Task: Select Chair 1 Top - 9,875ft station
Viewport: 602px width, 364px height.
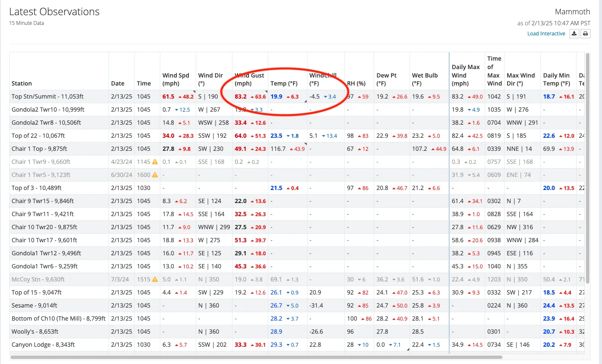Action: pos(39,149)
